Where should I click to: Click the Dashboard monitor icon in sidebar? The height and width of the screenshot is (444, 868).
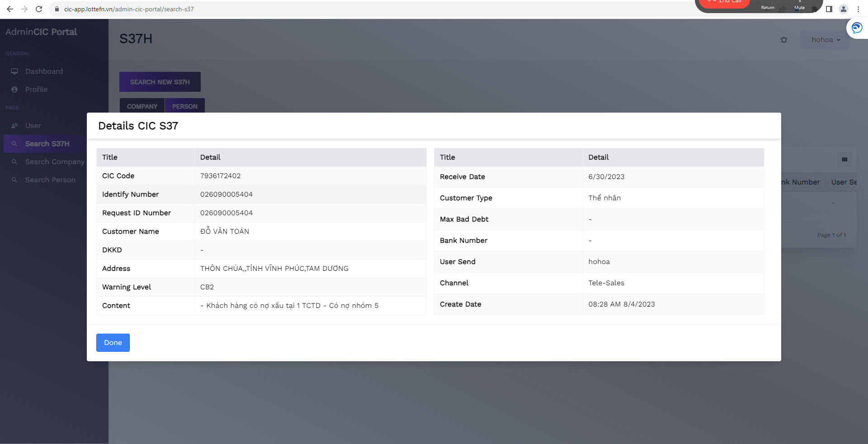pyautogui.click(x=14, y=71)
